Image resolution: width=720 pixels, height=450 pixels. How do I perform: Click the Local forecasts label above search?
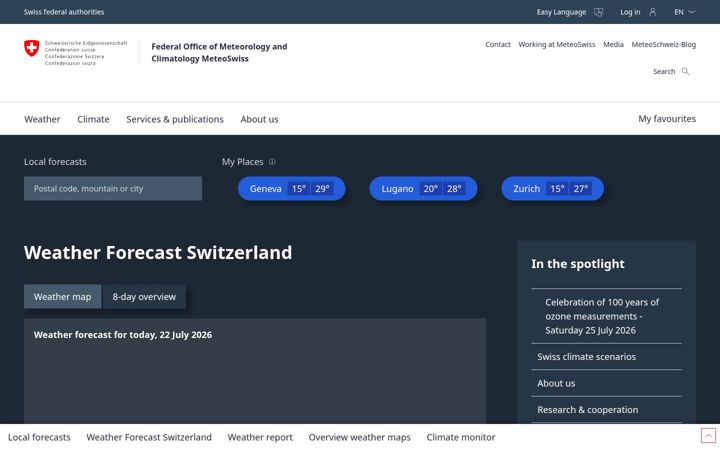click(x=55, y=162)
